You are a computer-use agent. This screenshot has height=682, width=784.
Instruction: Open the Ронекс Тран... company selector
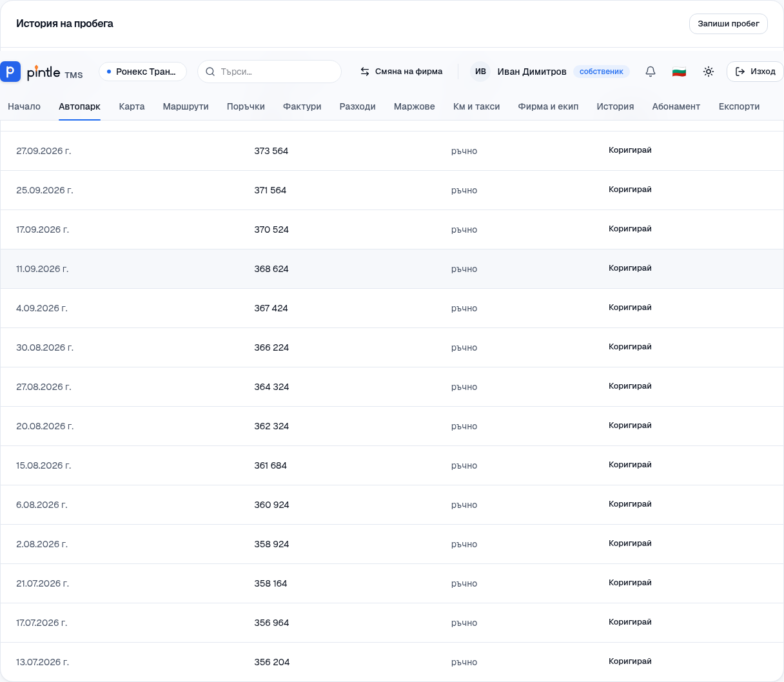pyautogui.click(x=142, y=72)
